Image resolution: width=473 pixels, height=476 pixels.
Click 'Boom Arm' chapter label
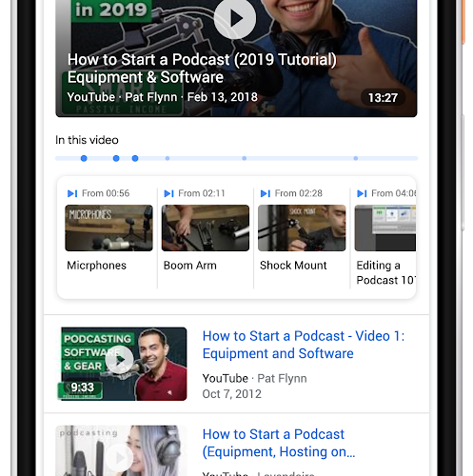(x=190, y=266)
